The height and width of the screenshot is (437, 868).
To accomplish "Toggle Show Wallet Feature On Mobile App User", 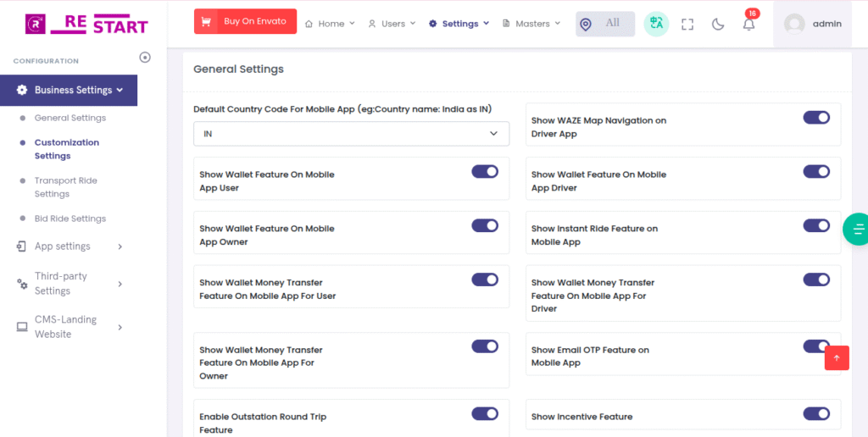I will tap(485, 172).
